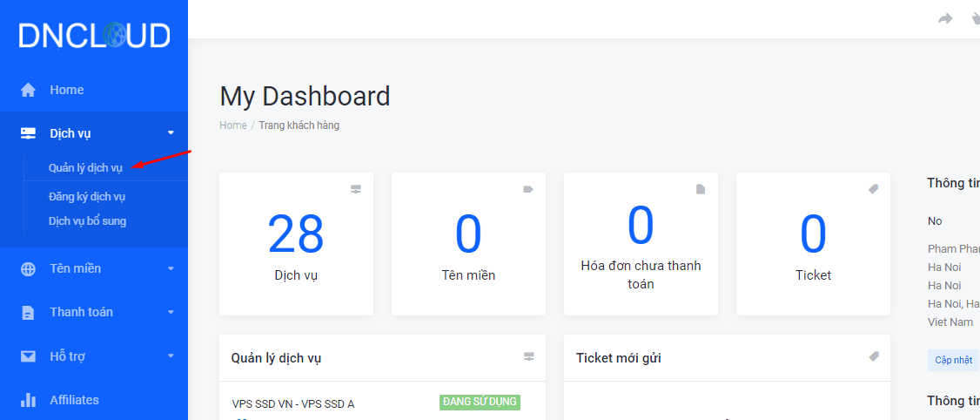Viewport: 980px width, 420px height.
Task: Expand the Tên miền dropdown arrow
Action: [x=171, y=268]
